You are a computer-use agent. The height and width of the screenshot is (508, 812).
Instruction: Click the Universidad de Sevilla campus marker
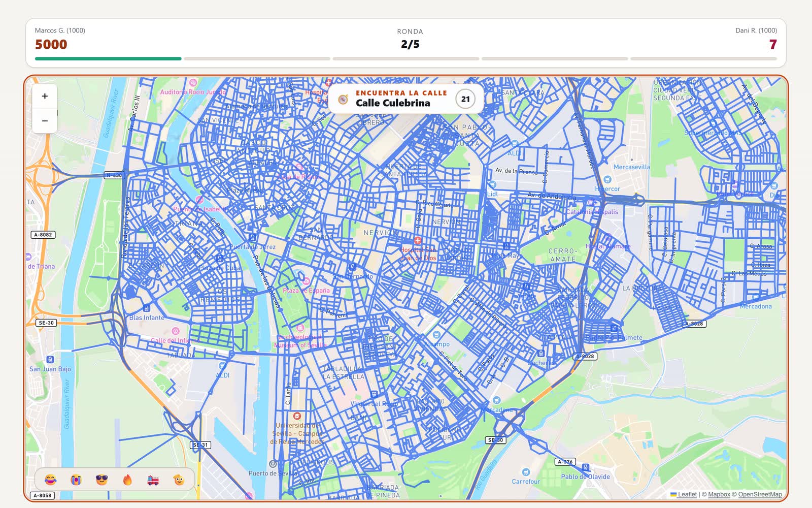click(x=297, y=416)
